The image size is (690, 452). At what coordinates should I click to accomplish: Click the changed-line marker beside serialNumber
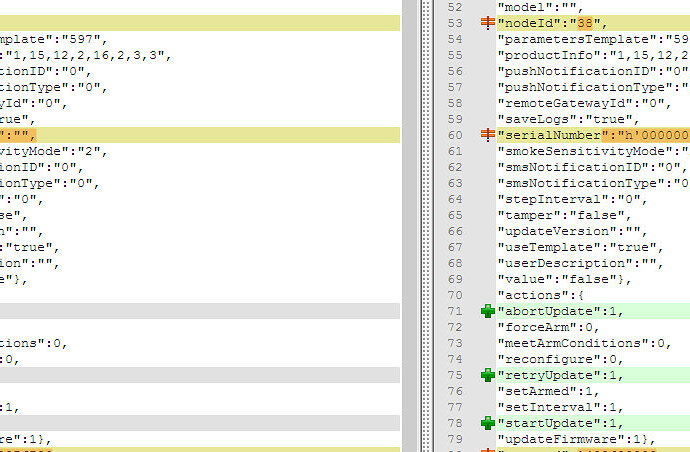[x=487, y=135]
